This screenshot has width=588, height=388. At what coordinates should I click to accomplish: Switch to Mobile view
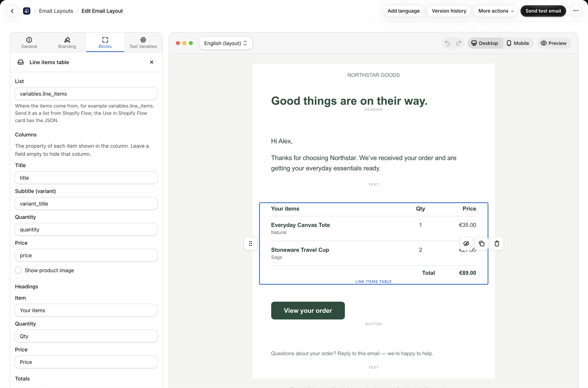click(518, 43)
